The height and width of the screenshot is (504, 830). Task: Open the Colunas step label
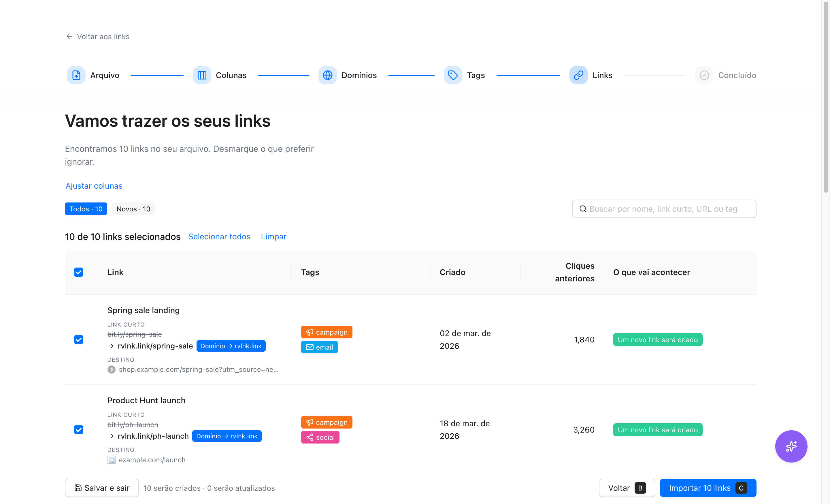point(231,75)
